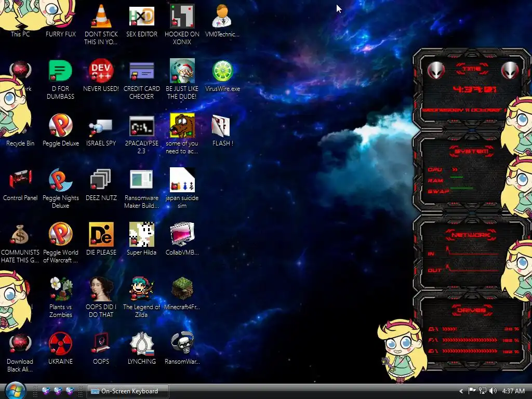Click the red digital clock time display

click(474, 90)
